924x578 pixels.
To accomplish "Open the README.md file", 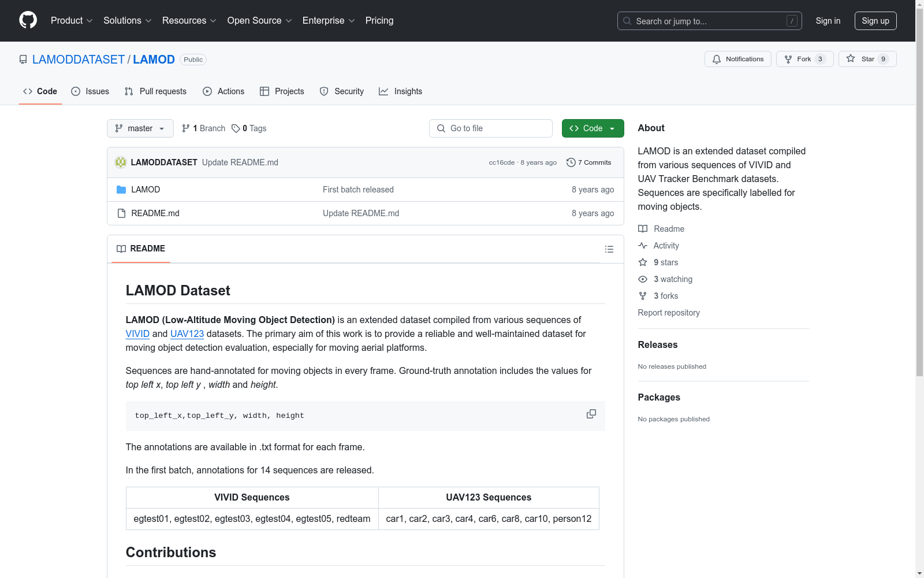I will pos(155,213).
